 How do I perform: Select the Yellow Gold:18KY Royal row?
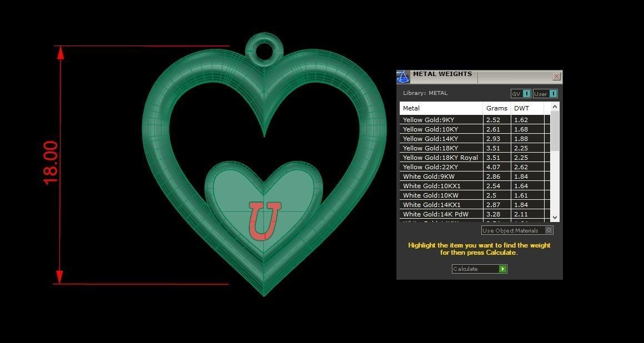pos(475,157)
